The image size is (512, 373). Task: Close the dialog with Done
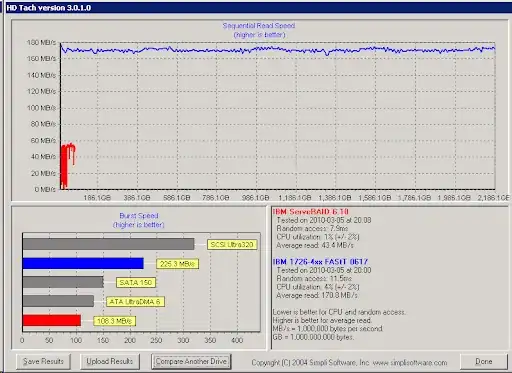483,361
